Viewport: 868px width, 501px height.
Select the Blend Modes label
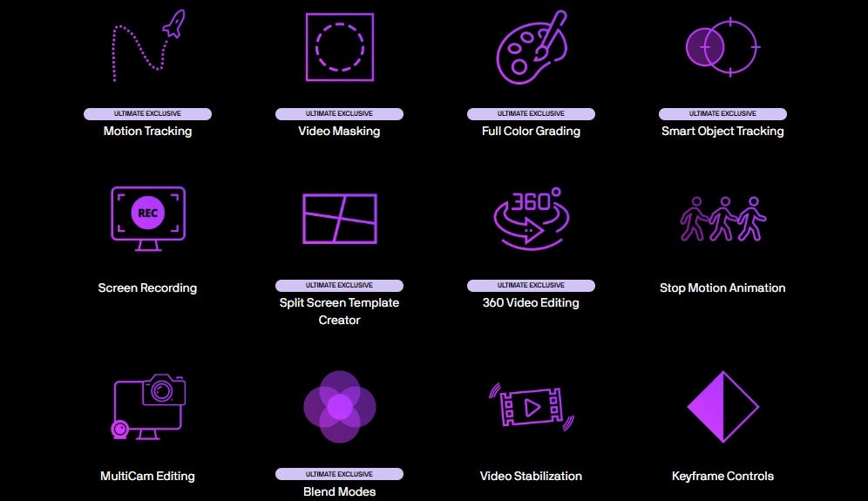tap(339, 491)
